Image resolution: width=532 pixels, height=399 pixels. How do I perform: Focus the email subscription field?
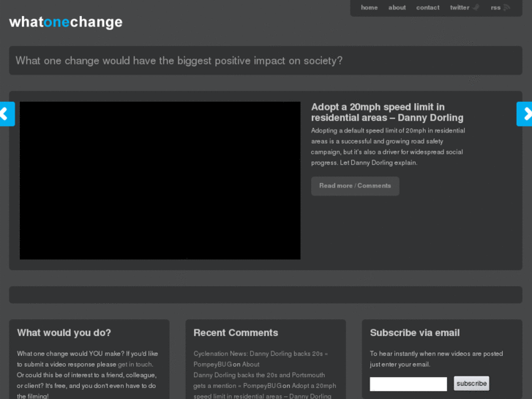click(x=408, y=384)
